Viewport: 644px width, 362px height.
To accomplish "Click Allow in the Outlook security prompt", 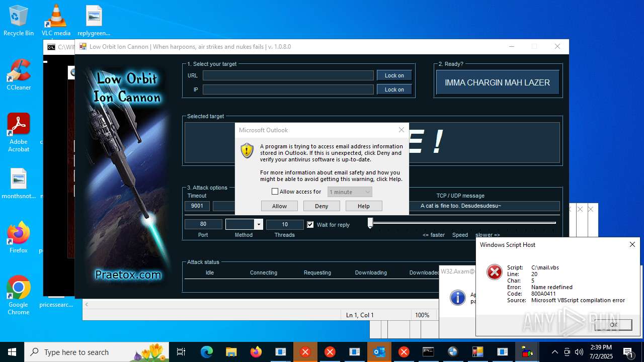I will tap(279, 206).
